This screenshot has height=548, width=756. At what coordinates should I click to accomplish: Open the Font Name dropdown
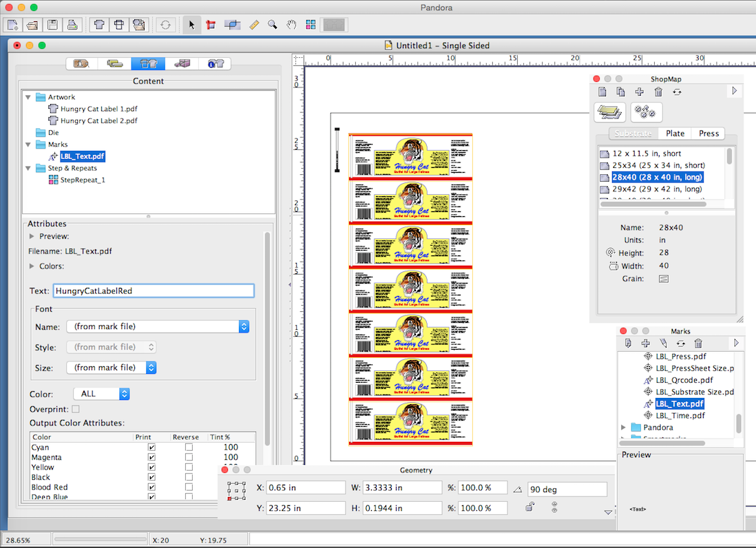[x=158, y=326]
